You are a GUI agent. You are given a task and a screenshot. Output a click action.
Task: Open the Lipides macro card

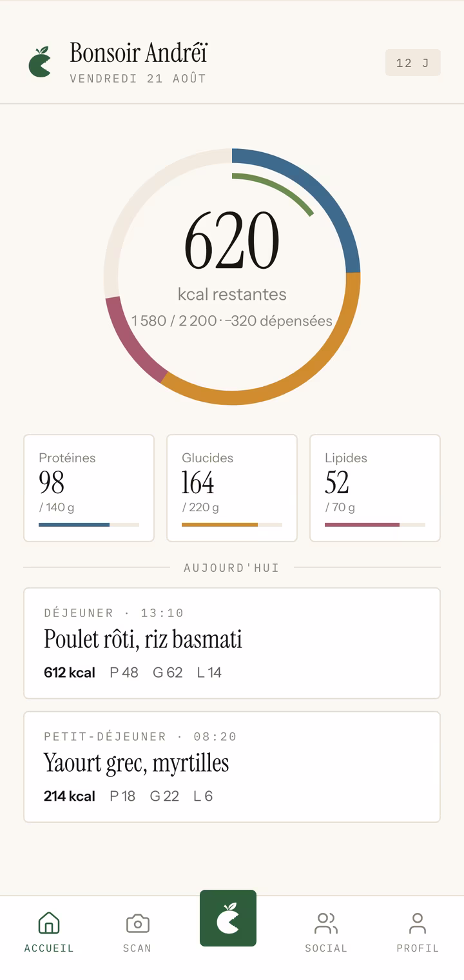(x=375, y=488)
